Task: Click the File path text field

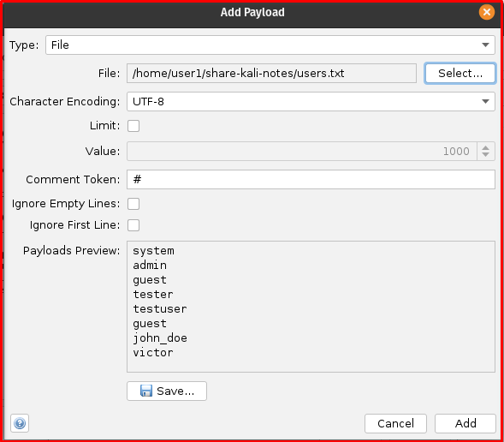Action: point(271,74)
